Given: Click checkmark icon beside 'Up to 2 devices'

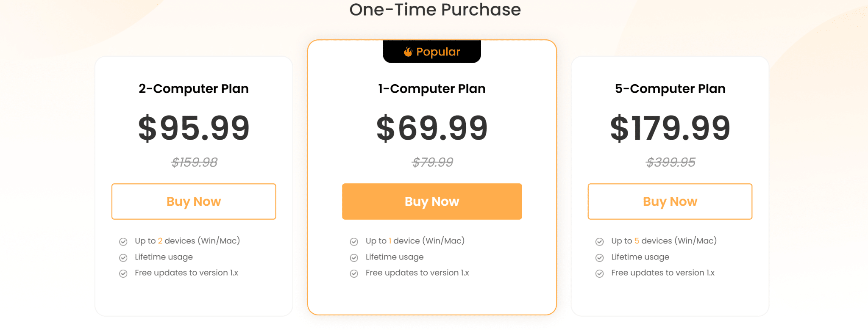Looking at the screenshot, I should tap(123, 242).
